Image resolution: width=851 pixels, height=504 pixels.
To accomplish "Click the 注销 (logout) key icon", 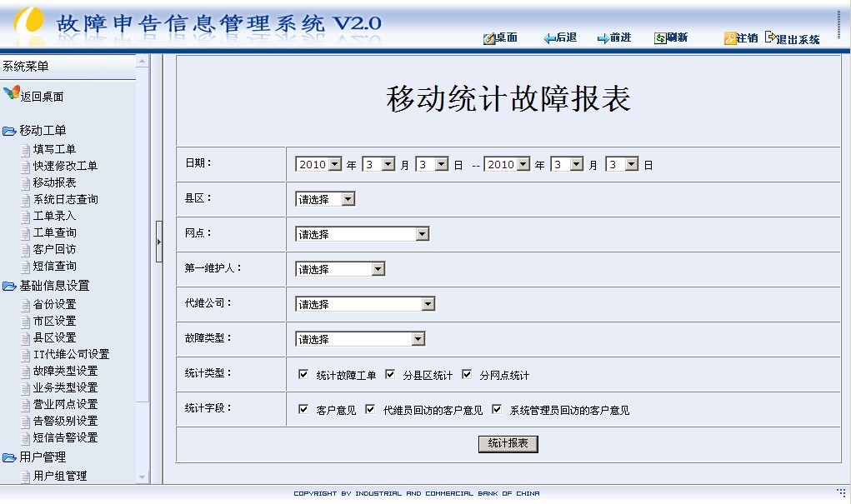I will click(x=730, y=38).
